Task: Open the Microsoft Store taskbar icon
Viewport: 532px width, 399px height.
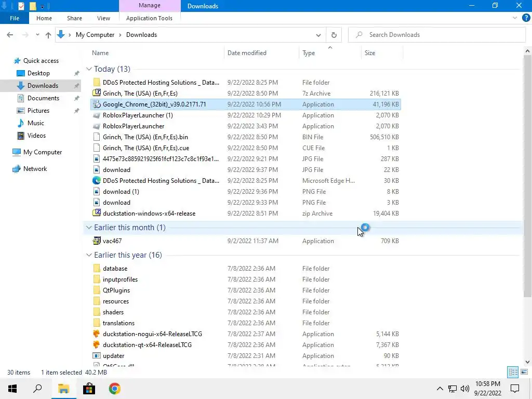Action: coord(89,389)
